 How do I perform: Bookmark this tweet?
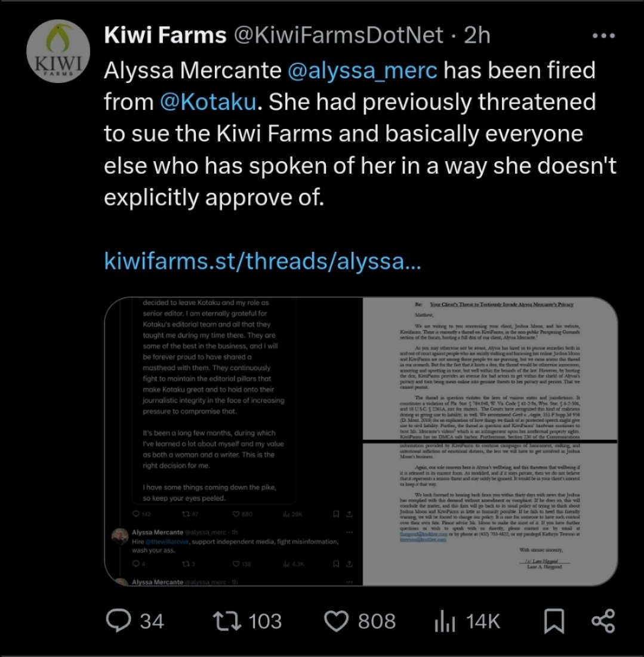click(x=554, y=621)
